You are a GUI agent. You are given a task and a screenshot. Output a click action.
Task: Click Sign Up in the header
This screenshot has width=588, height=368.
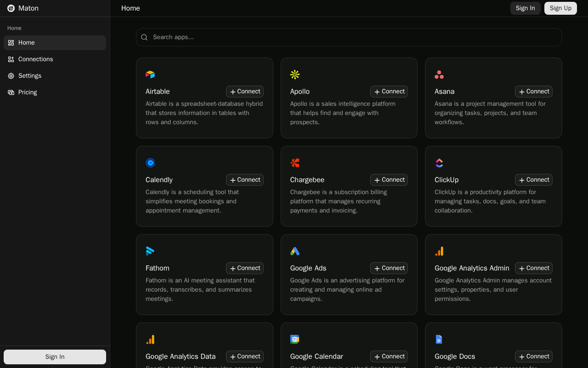(x=560, y=8)
